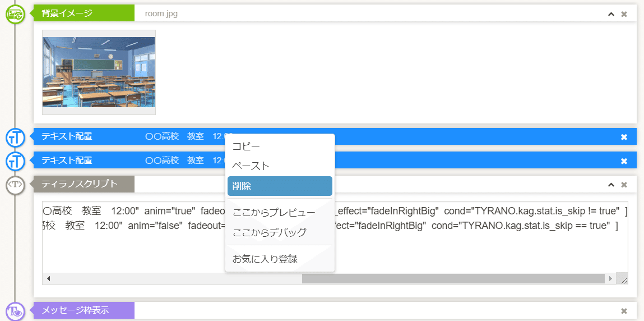Click the 背景イメージ green header label
Image resolution: width=644 pixels, height=321 pixels.
click(x=84, y=13)
